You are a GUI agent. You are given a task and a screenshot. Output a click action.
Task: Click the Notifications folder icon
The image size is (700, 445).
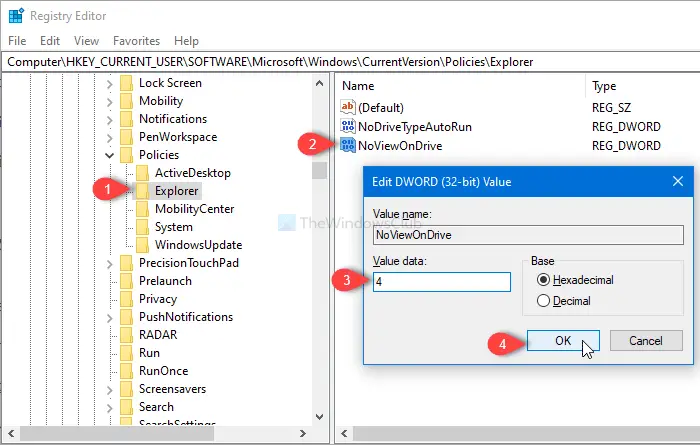(127, 119)
